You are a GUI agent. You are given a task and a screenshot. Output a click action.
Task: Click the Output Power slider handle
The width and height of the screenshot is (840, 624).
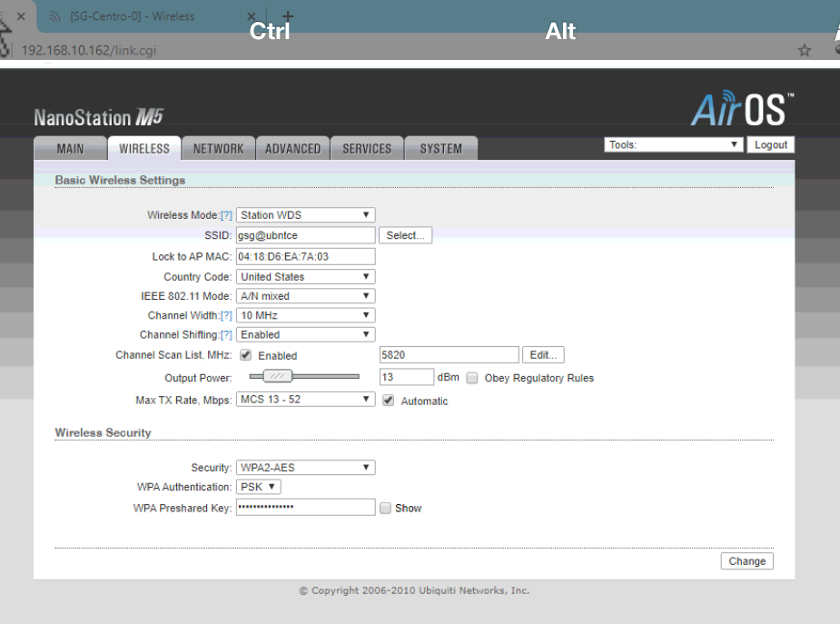[x=278, y=376]
